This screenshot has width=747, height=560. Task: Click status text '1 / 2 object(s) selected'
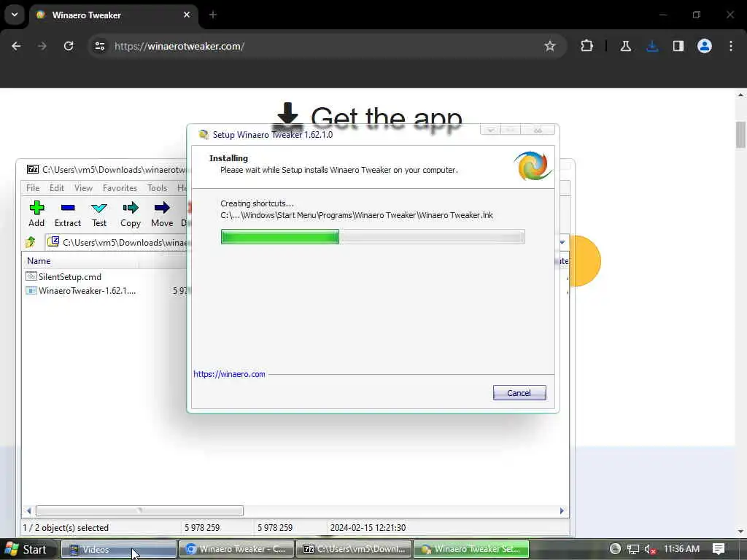(x=66, y=528)
